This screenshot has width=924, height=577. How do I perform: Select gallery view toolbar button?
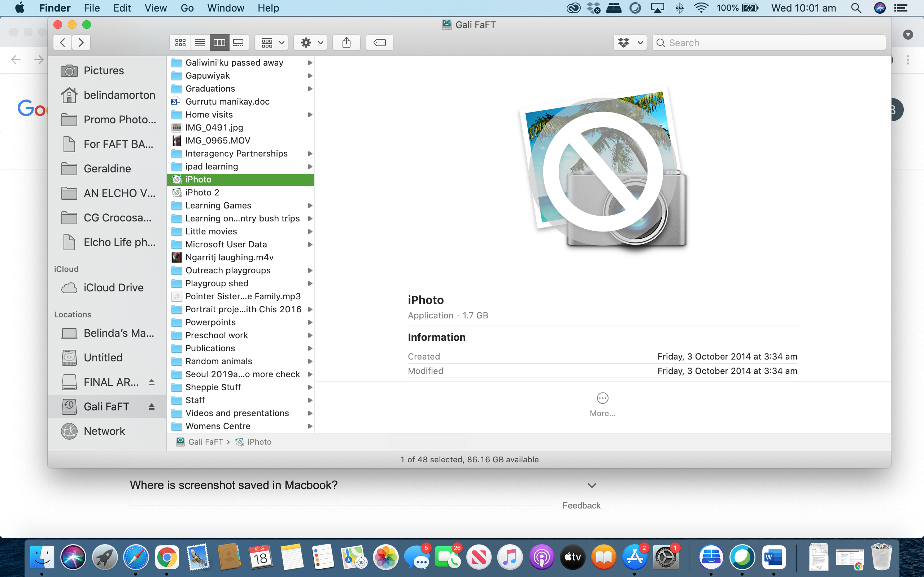(239, 42)
